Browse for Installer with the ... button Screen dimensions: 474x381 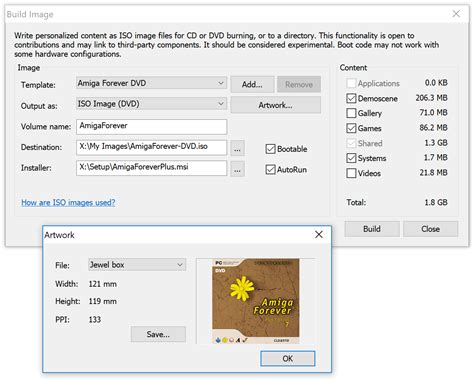237,169
